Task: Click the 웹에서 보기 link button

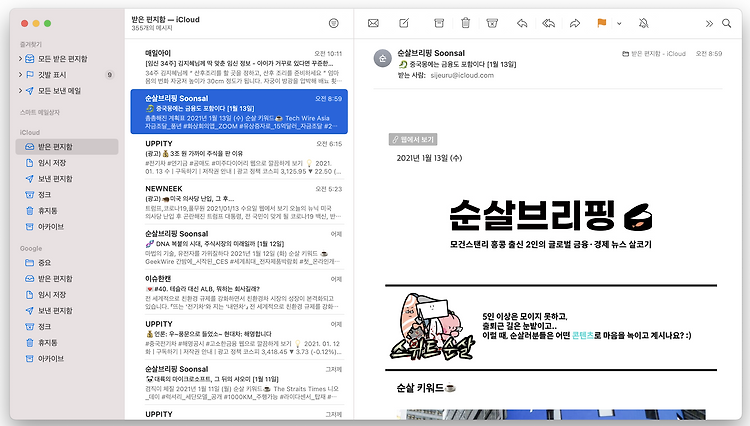Action: pyautogui.click(x=413, y=140)
